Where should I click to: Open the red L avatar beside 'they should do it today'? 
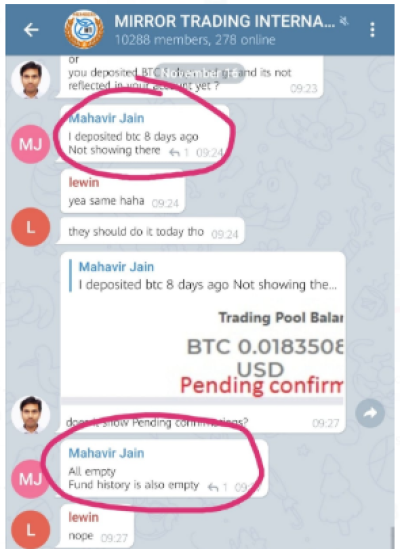31,227
